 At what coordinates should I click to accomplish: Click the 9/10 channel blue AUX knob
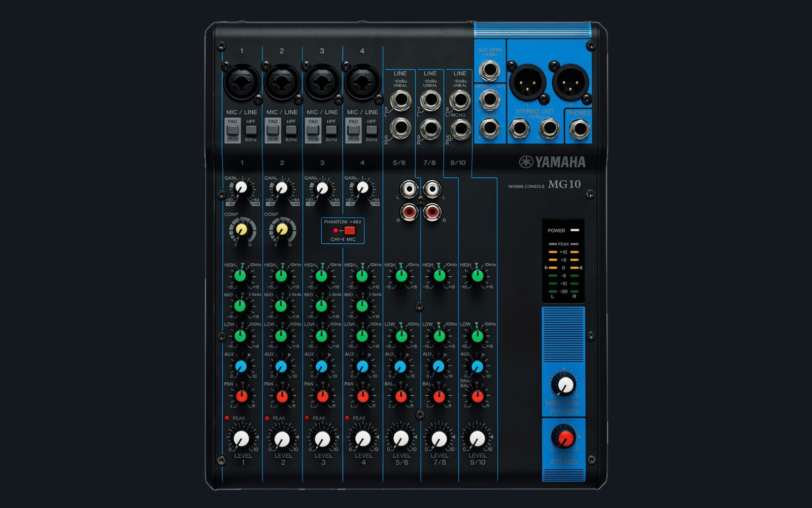pos(478,366)
